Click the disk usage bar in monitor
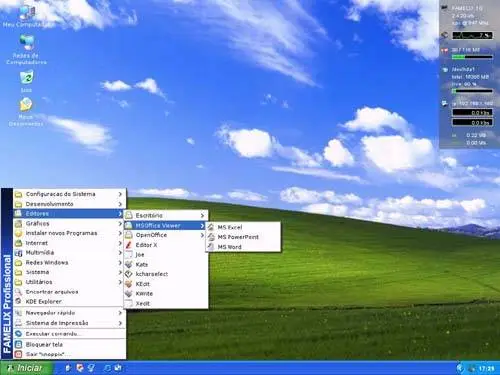The image size is (500, 375). 472,91
